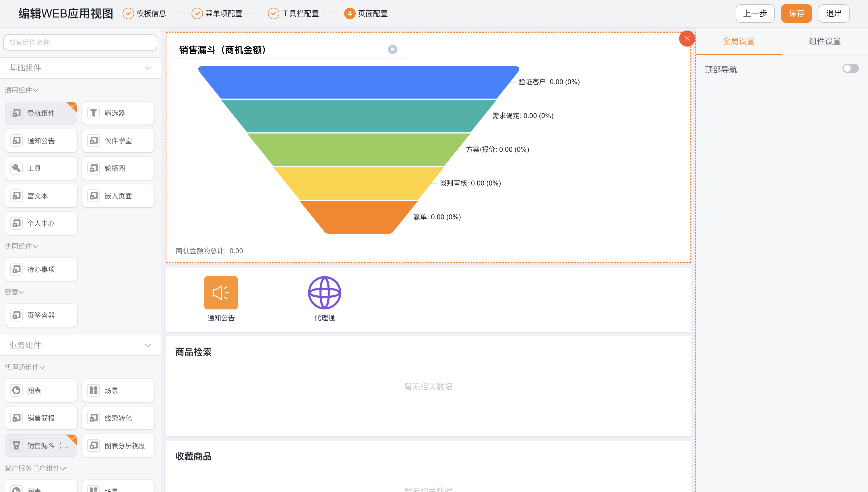
Task: Click the orange 赢单 funnel segment
Action: tap(359, 217)
